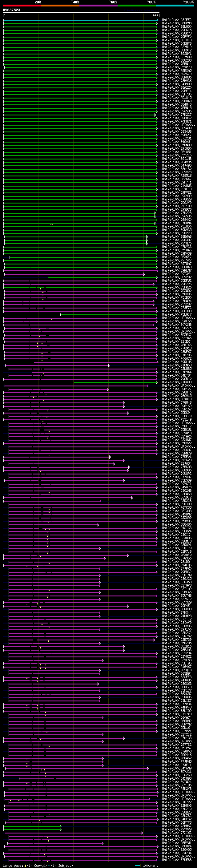Select hit label UniRef100_A9T3V4

point(177,274)
